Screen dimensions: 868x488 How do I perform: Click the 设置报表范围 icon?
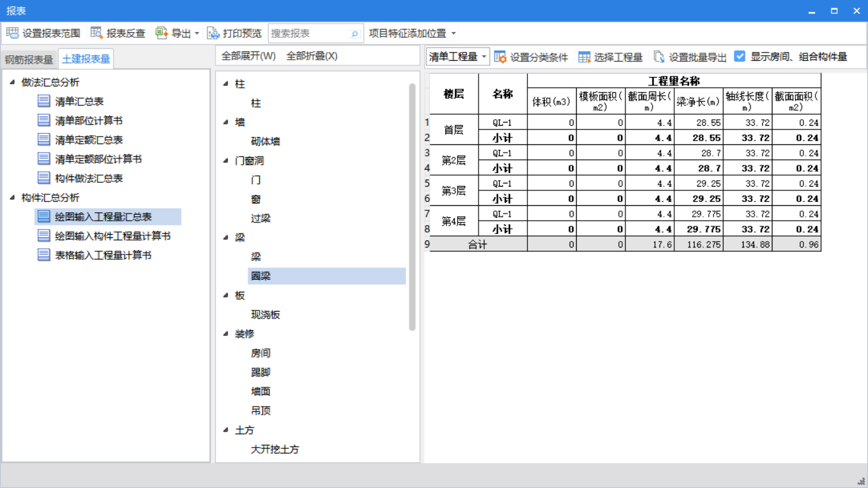pos(12,33)
